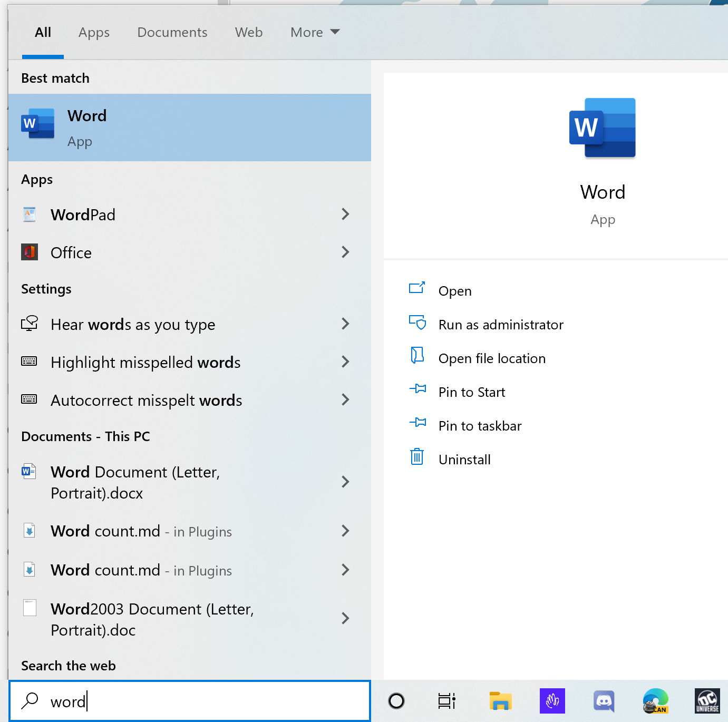Screen dimensions: 728x722
Task: Choose Run as administrator
Action: [x=501, y=325]
